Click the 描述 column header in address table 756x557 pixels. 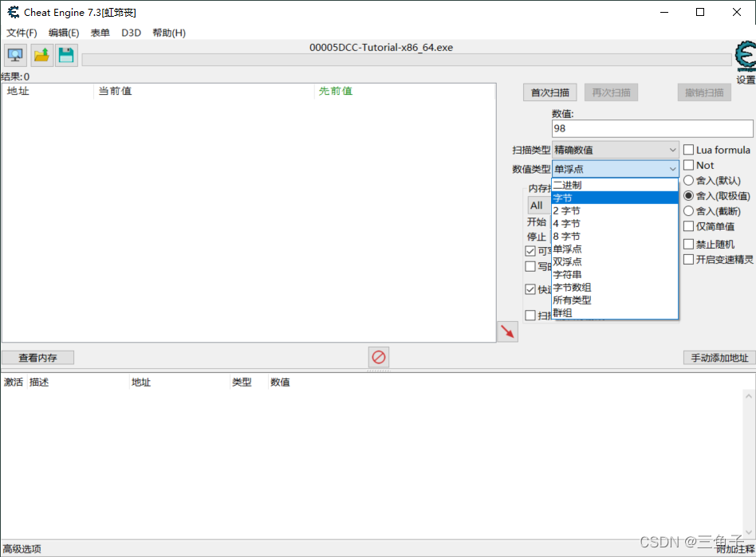77,382
